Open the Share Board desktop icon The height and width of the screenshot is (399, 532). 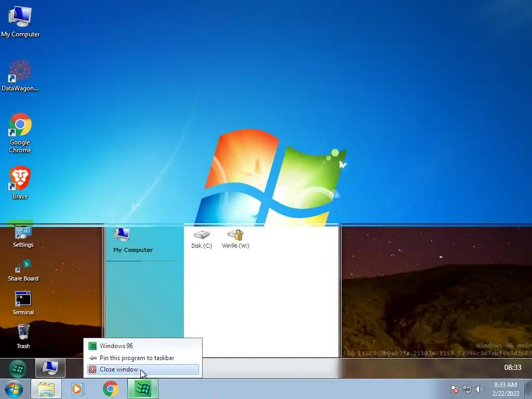pos(23,271)
